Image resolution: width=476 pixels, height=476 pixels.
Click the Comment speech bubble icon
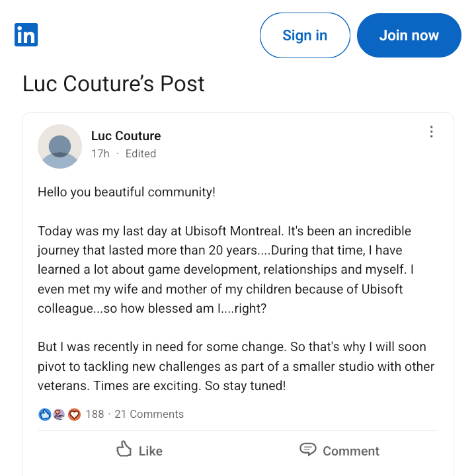click(308, 450)
